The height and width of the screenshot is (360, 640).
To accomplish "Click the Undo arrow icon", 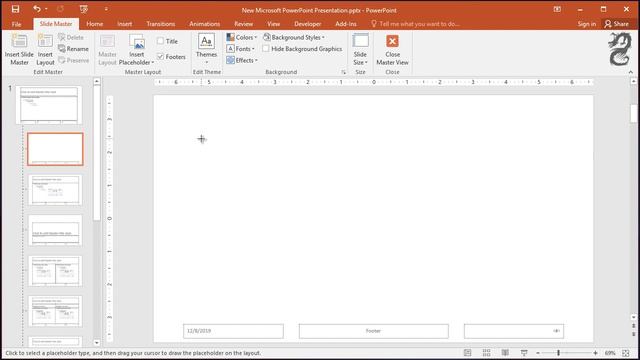I will 37,9.
